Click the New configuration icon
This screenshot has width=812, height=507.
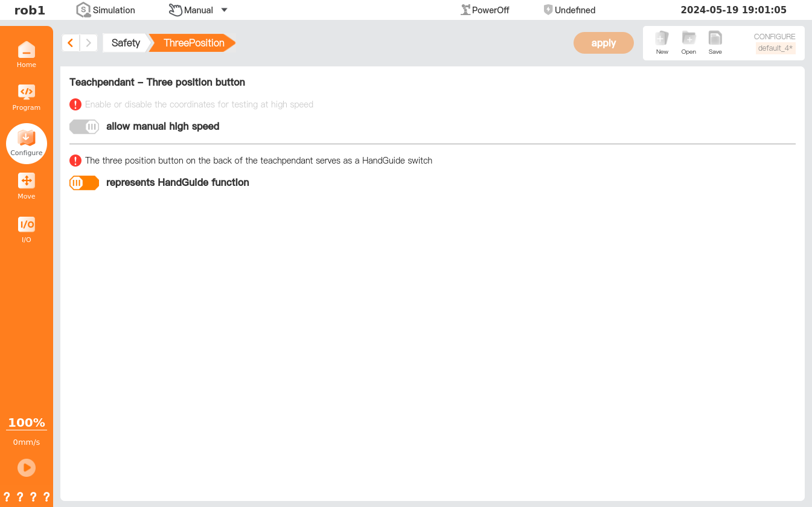point(662,42)
